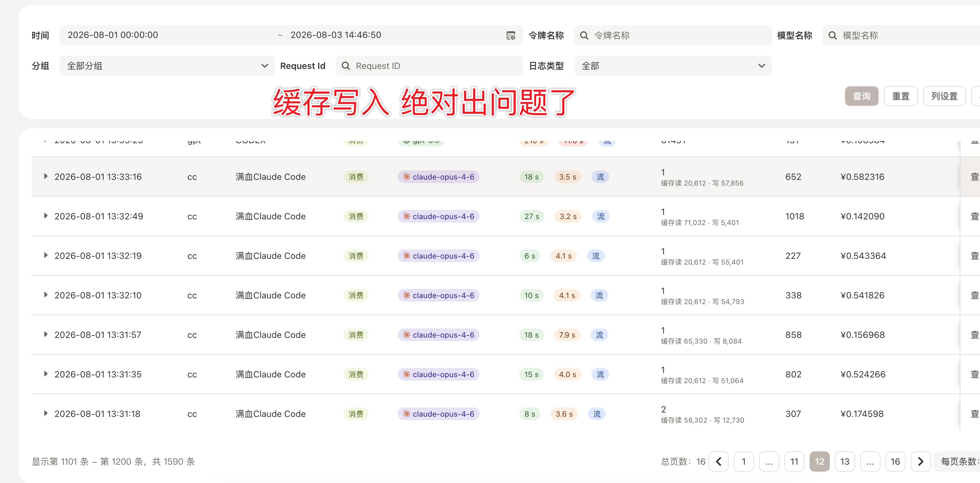This screenshot has width=980, height=483.
Task: Click record count text 共 1590 条
Action: tap(174, 462)
